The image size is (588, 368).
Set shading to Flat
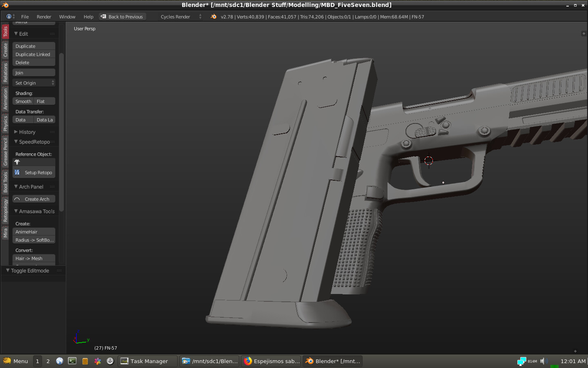pos(45,101)
